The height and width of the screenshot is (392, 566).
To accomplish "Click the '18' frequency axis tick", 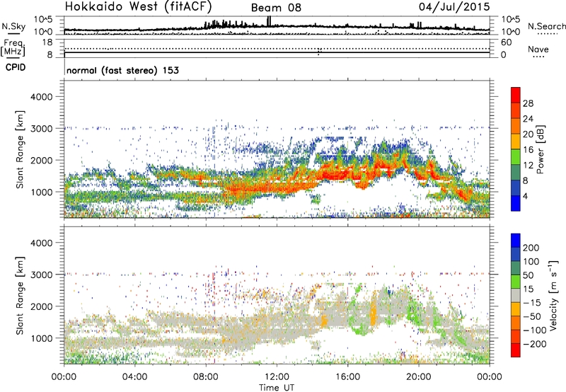I will pos(47,42).
